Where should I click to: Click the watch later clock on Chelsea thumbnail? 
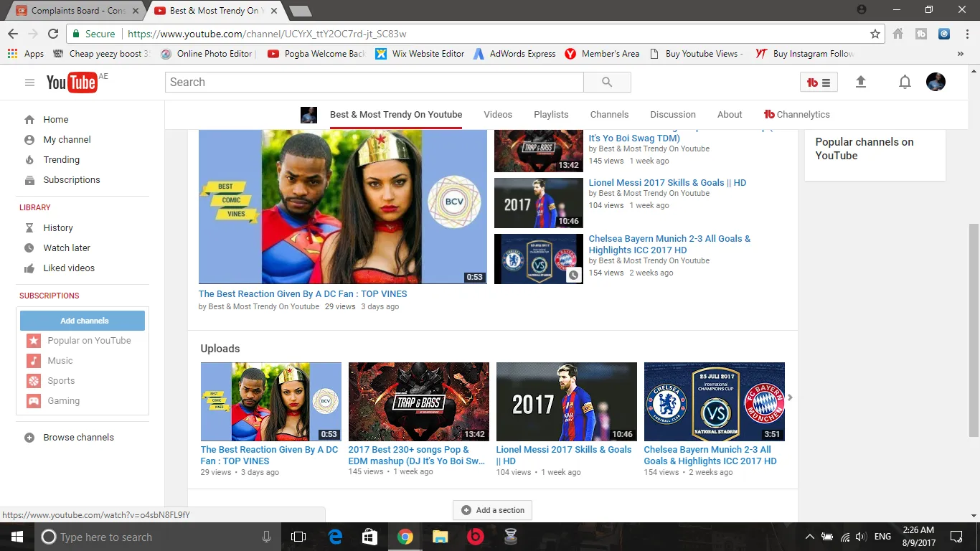[x=573, y=275]
